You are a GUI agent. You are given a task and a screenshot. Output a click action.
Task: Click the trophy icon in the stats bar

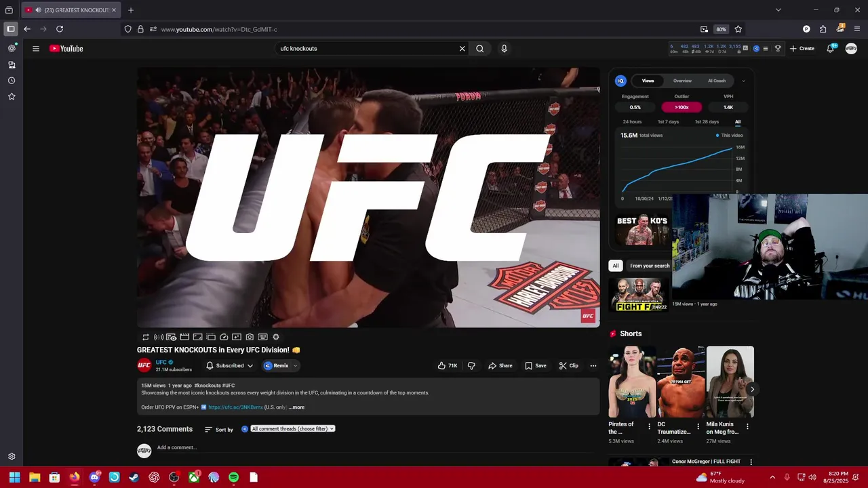tap(778, 48)
